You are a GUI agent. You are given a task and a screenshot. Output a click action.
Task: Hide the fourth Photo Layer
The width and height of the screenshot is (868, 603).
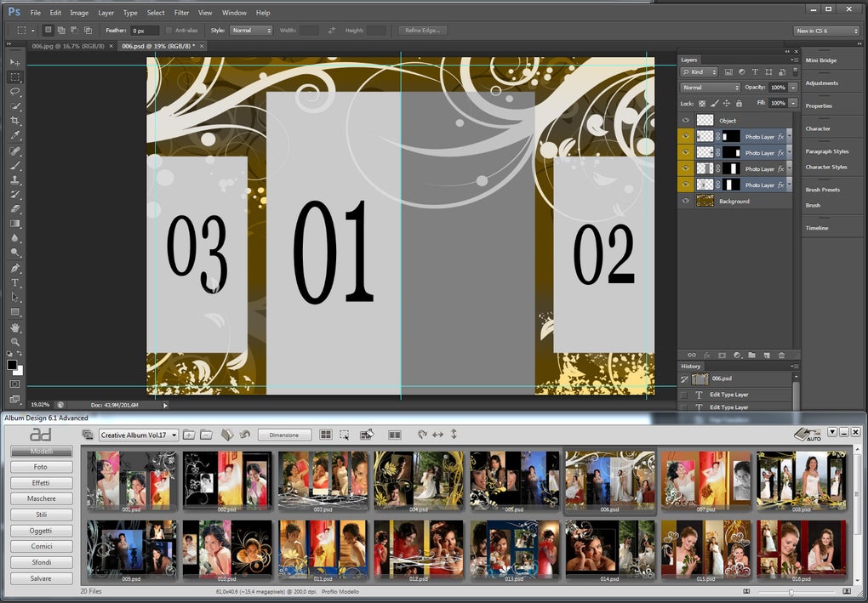686,185
